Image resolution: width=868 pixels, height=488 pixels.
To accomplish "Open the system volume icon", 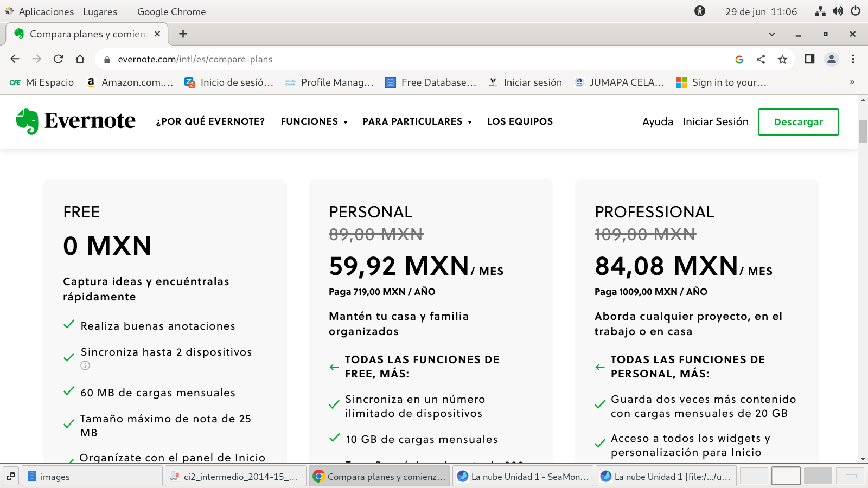I will click(838, 11).
